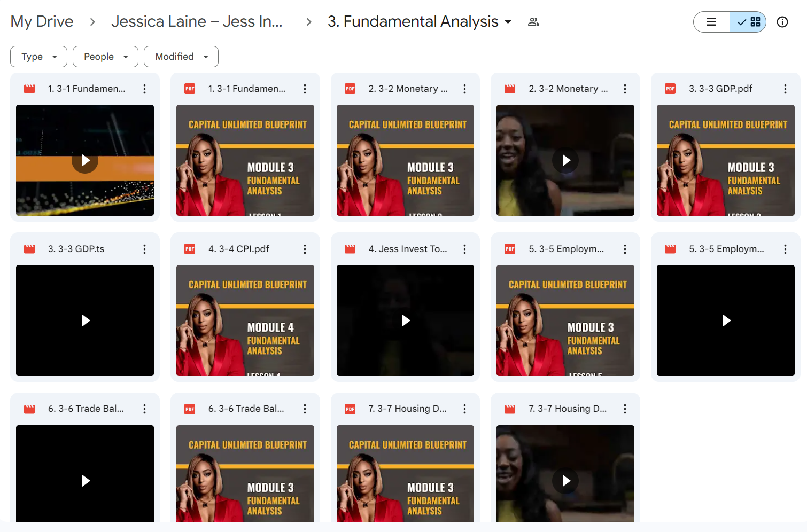807x532 pixels.
Task: Go to My Drive breadcrumb
Action: pos(42,21)
